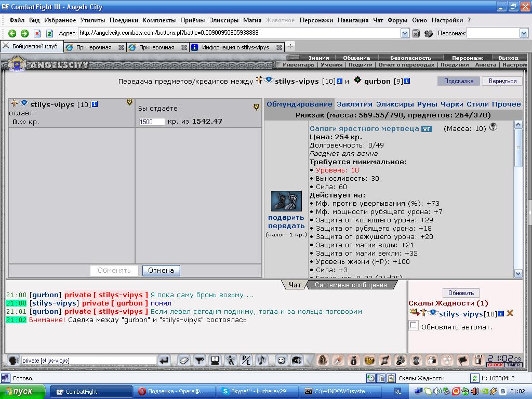The image size is (532, 399).
Task: Open Skype kucherev29 taskbar item
Action: pyautogui.click(x=258, y=392)
